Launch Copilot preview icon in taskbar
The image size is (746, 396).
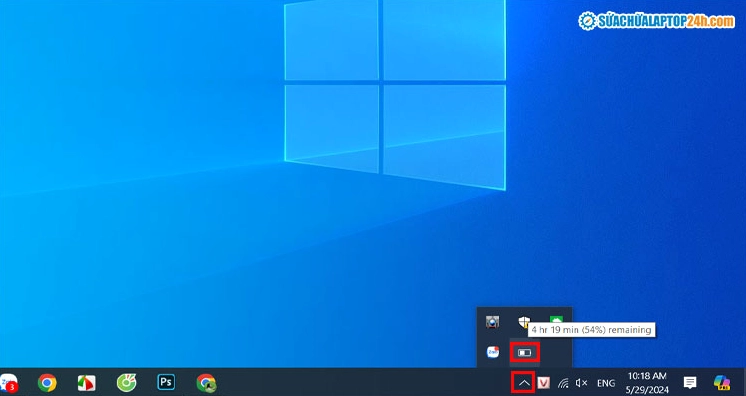click(x=722, y=382)
